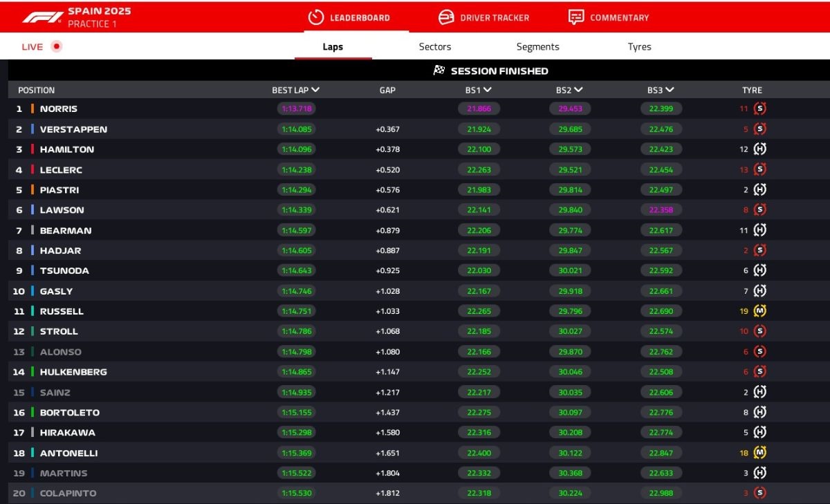Image resolution: width=830 pixels, height=504 pixels.
Task: Switch to the Segments tab
Action: click(x=537, y=47)
